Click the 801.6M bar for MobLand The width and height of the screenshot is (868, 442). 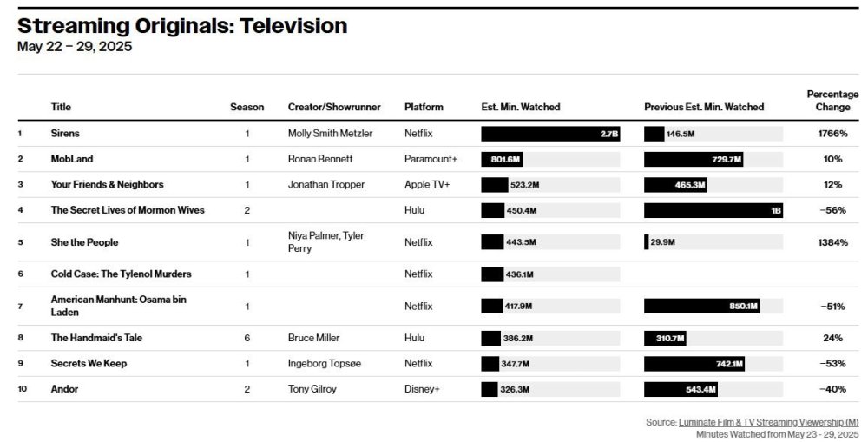coord(502,160)
